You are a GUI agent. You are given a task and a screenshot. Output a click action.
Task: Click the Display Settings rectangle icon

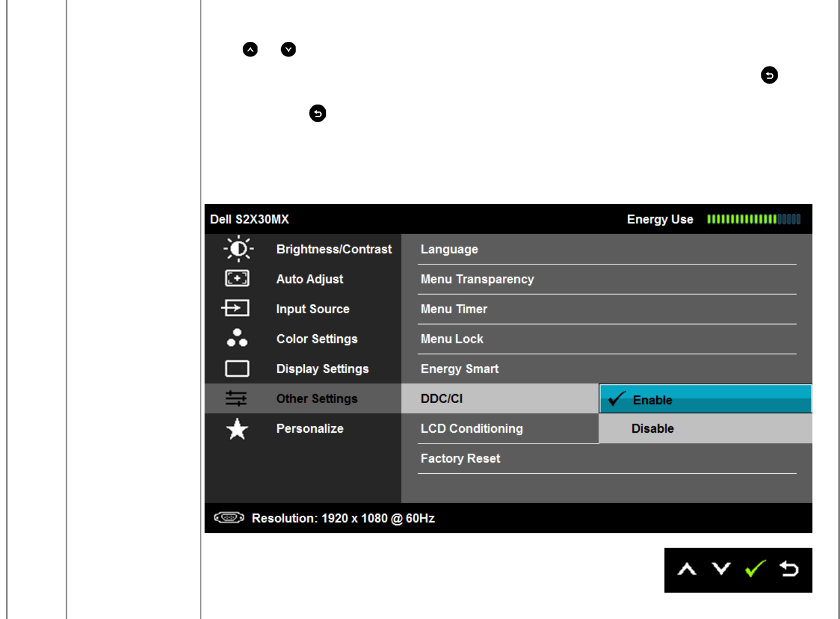pos(237,369)
